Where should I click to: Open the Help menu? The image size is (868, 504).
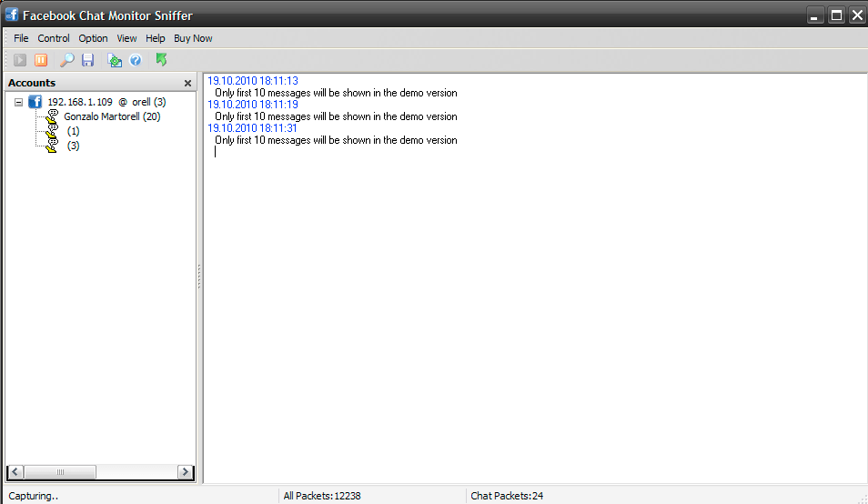pos(156,38)
